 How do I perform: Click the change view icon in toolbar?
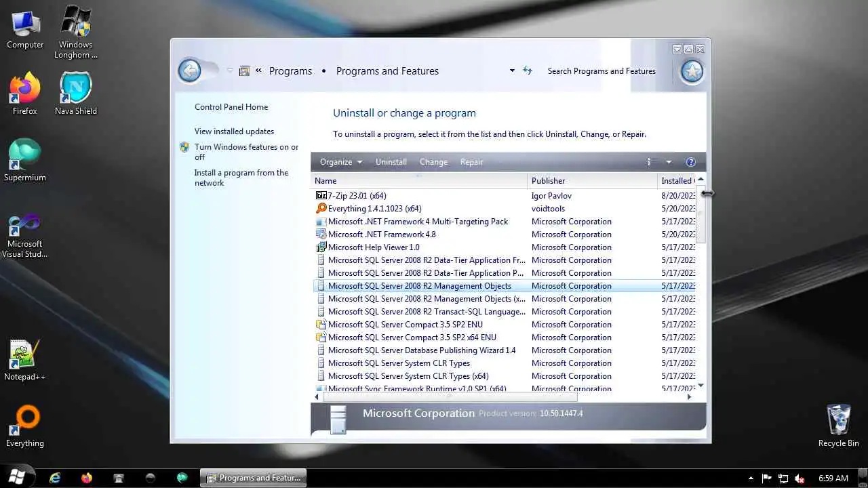(x=651, y=162)
